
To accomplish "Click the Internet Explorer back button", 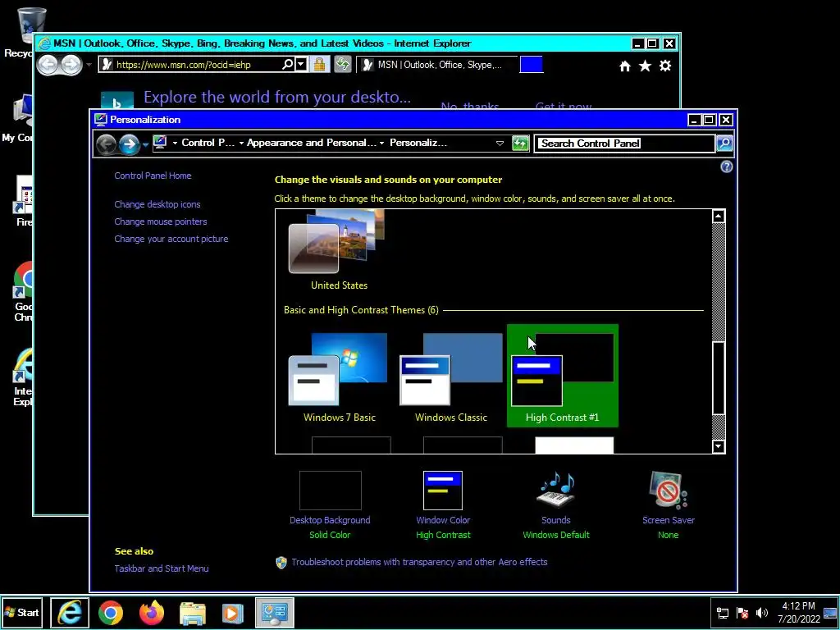I will pyautogui.click(x=48, y=65).
